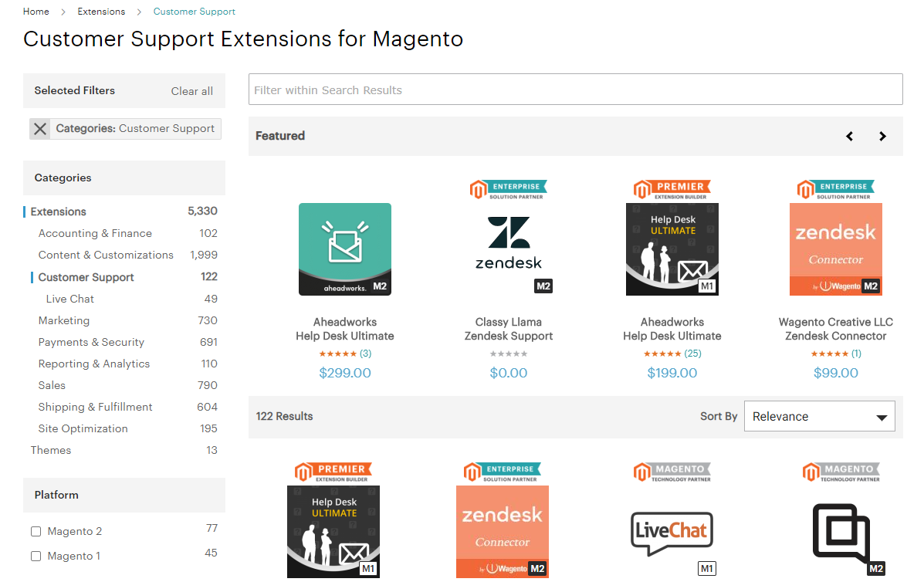
Task: Open featured Help Desk Ultimate M1 image
Action: pos(672,249)
